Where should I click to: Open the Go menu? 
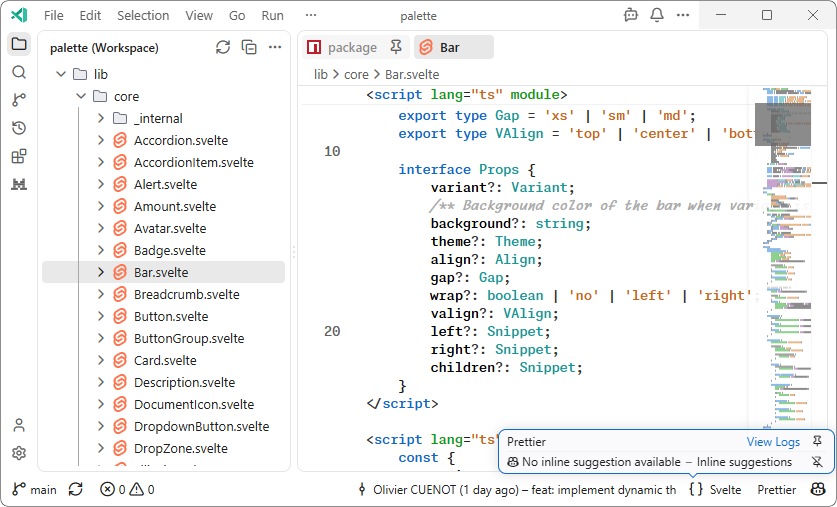click(x=237, y=15)
